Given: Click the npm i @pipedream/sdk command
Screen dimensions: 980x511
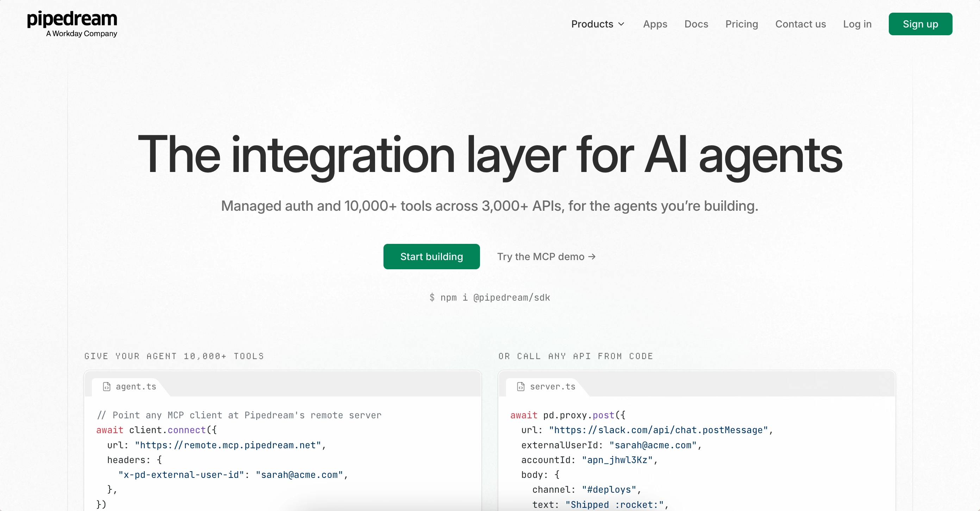Looking at the screenshot, I should (x=489, y=297).
